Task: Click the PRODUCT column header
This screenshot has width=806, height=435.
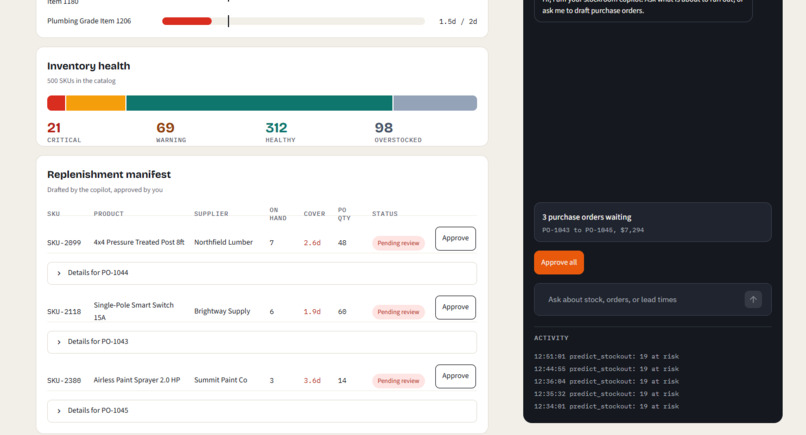Action: 108,214
